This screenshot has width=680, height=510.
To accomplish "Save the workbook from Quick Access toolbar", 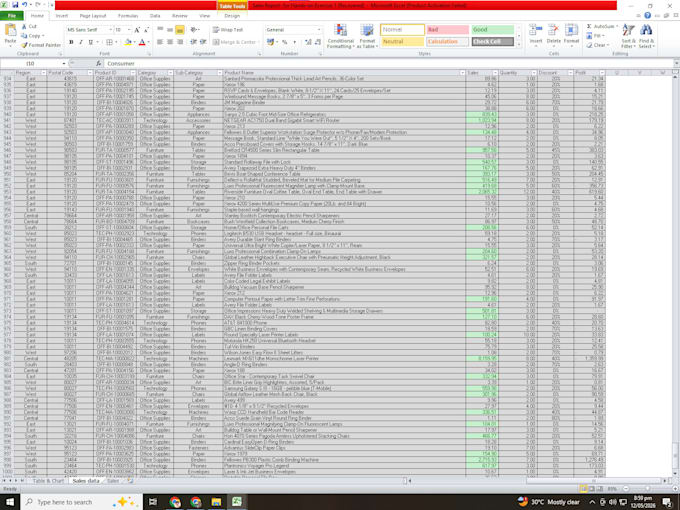I will 15,5.
